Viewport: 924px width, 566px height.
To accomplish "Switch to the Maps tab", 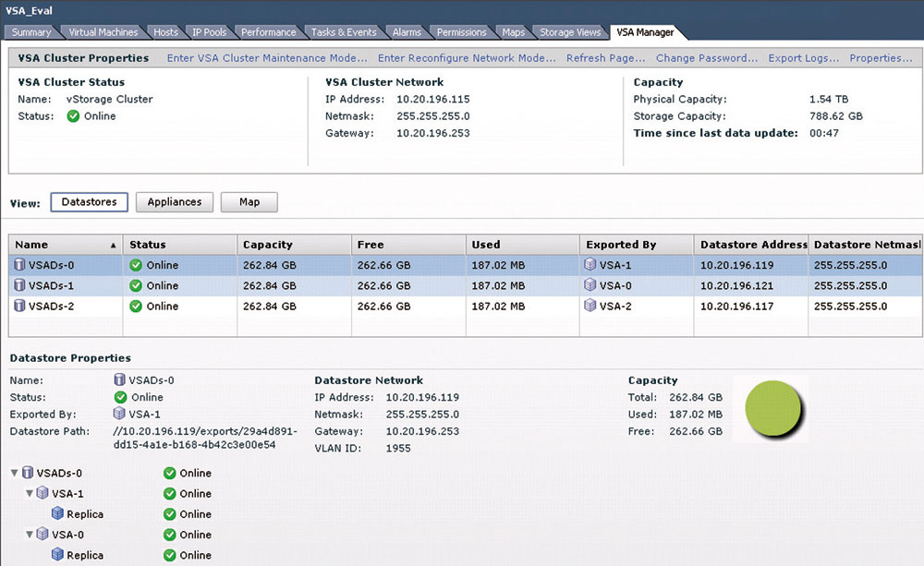I will tap(513, 32).
